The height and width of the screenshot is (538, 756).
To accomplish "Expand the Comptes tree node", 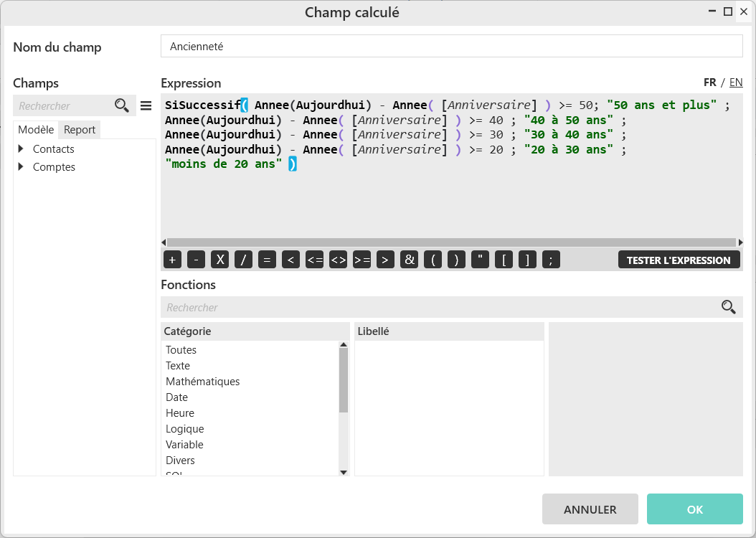I will point(21,167).
